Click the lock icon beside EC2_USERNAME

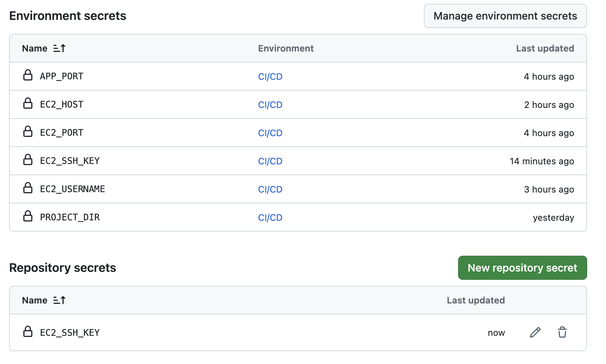28,188
